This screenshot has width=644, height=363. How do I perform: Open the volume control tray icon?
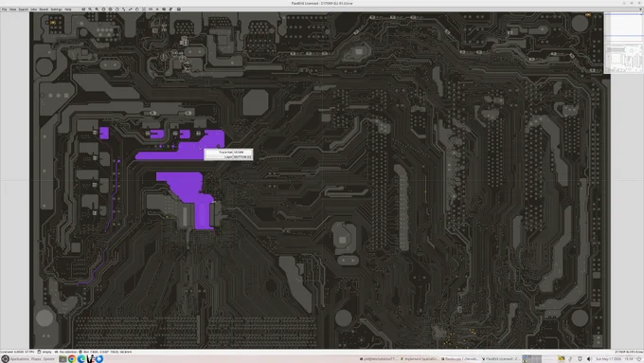pyautogui.click(x=588, y=359)
